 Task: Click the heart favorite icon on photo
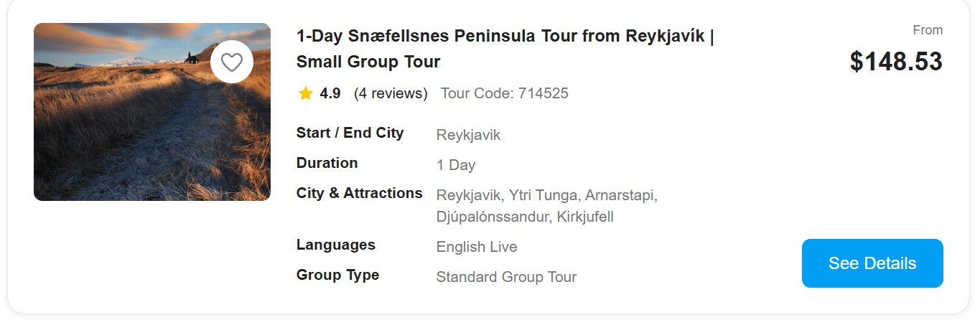231,62
